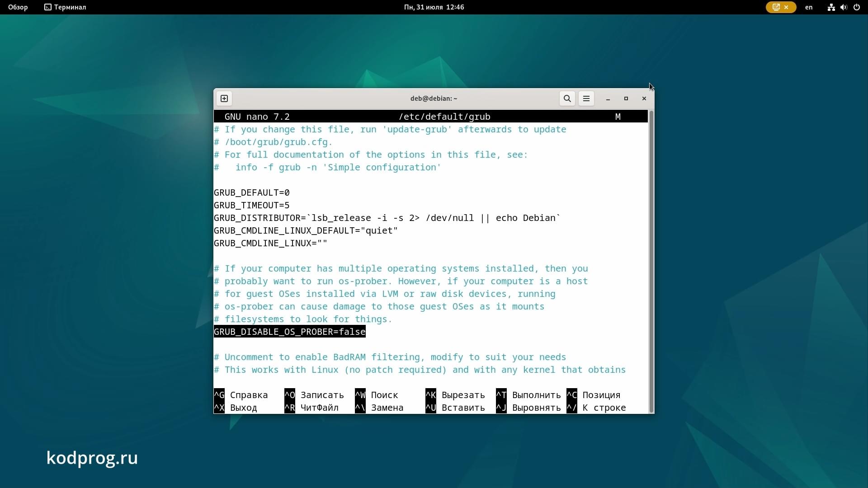The image size is (868, 488).
Task: Click the orange screen sharing indicator
Action: tap(781, 7)
